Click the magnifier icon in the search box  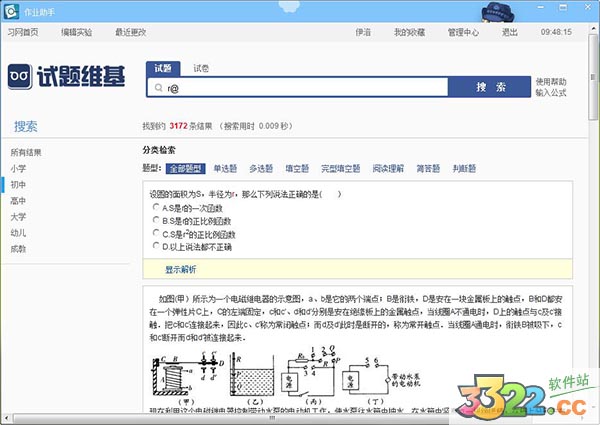coord(158,88)
